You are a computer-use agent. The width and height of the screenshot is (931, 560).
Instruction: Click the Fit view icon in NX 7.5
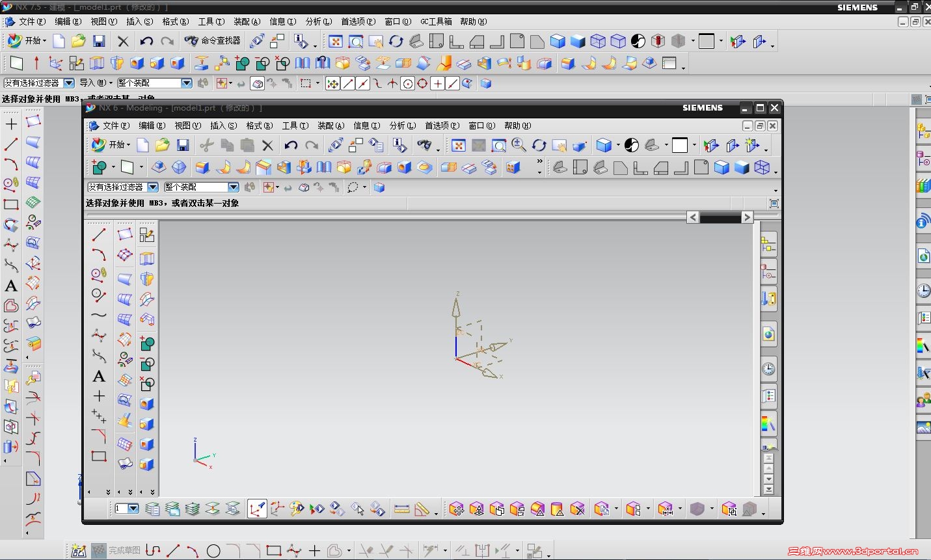pos(336,42)
